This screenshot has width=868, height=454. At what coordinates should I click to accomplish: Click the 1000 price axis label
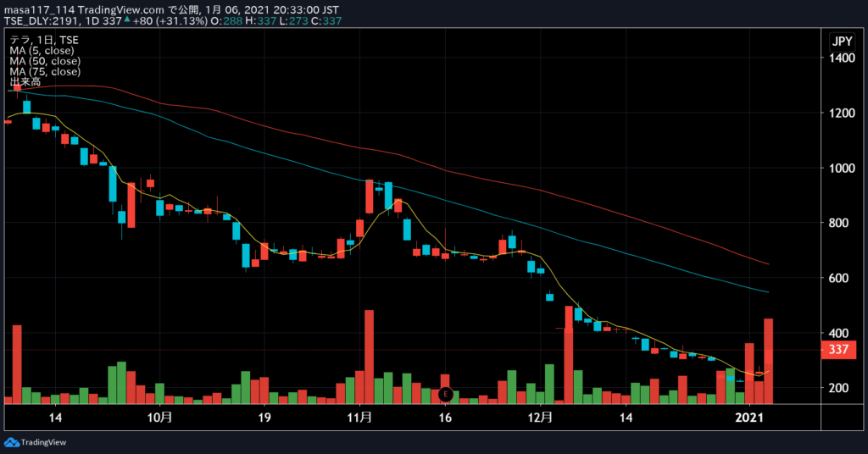coord(842,168)
